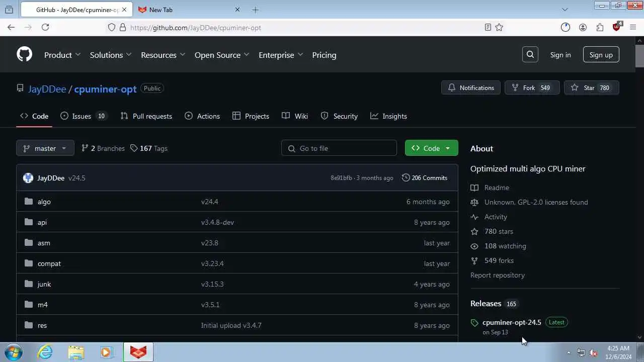Open the browser extensions puzzle icon
Screen dimensions: 644x362
tap(600, 27)
